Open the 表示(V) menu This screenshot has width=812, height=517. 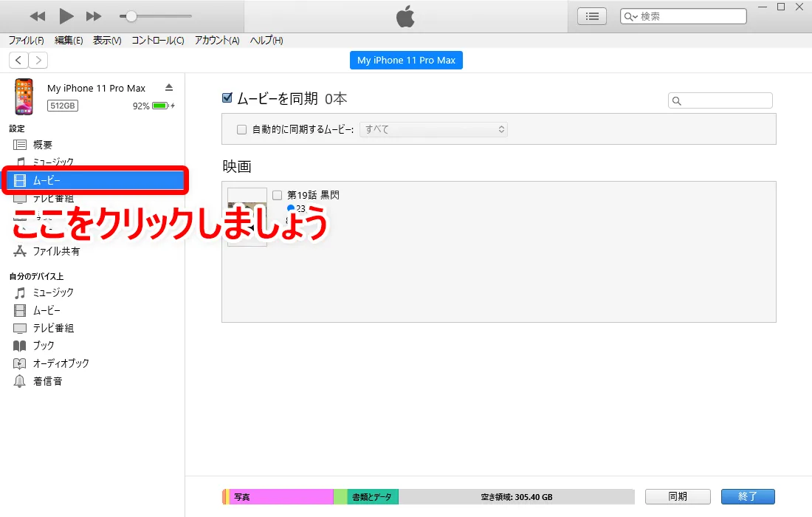107,41
